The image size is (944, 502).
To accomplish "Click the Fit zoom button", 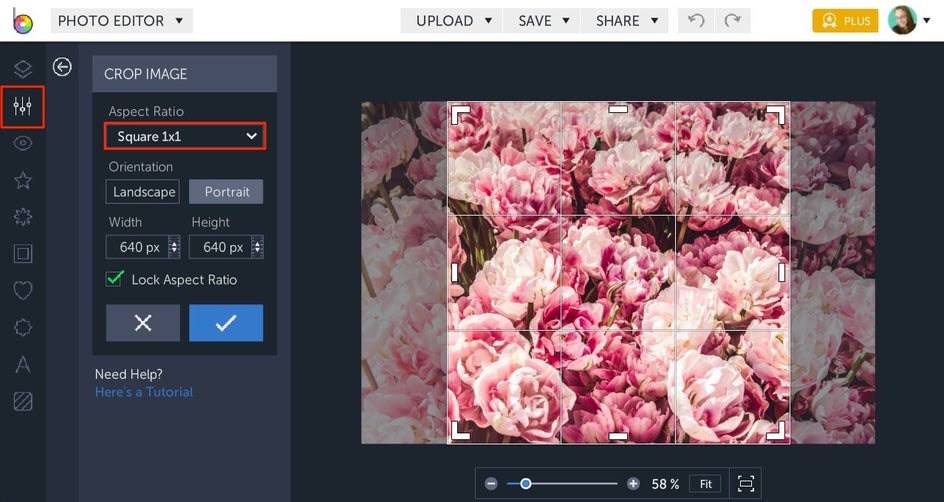I will click(706, 483).
